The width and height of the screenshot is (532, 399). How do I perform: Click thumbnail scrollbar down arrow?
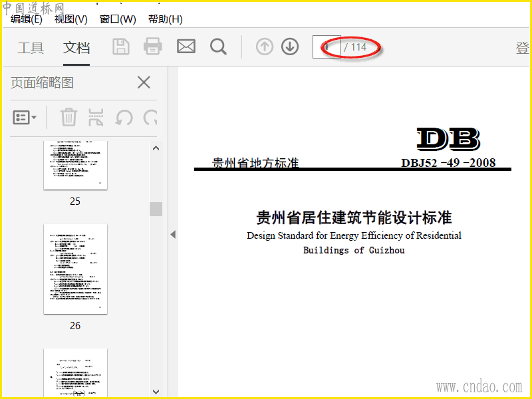(156, 392)
